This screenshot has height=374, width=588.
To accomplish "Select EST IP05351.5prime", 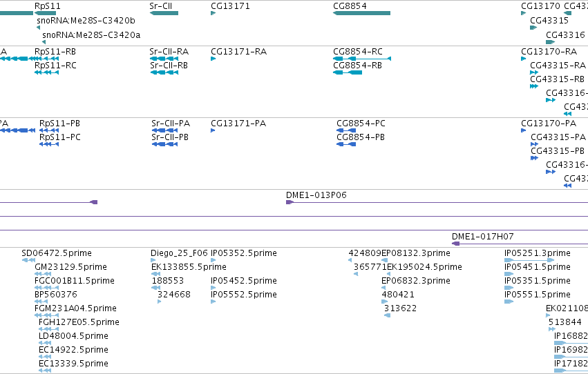I will (538, 281).
